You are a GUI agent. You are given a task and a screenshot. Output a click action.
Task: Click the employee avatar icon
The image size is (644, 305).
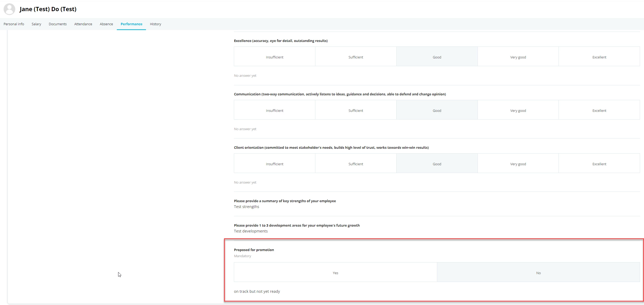coord(9,9)
